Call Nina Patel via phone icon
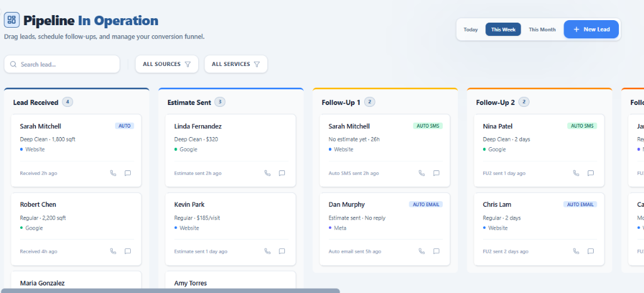644x293 pixels. pos(576,173)
